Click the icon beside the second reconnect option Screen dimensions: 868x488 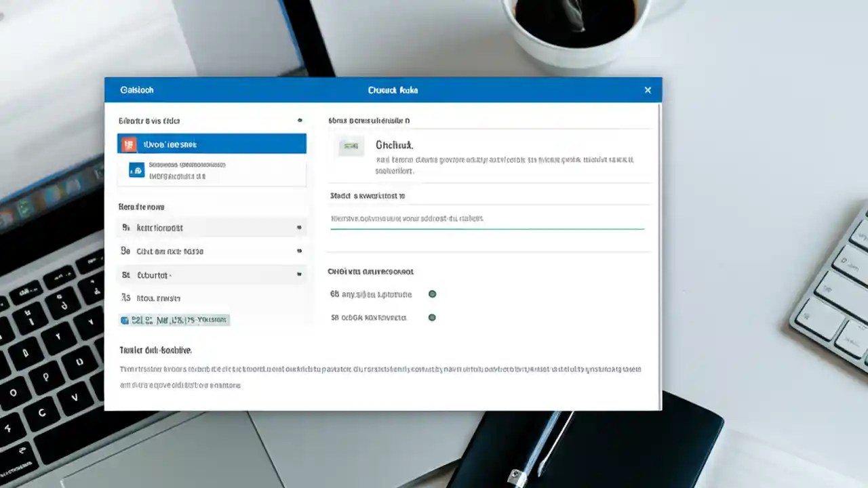tap(125, 251)
